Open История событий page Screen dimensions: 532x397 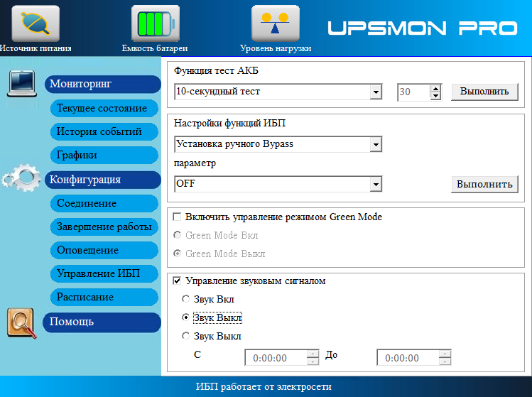(104, 131)
